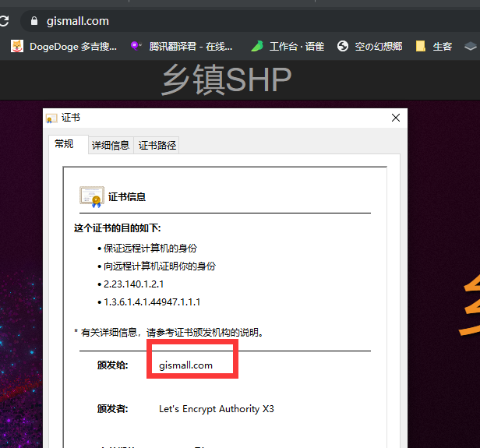Click the 乡镇SHP page heading

[227, 79]
